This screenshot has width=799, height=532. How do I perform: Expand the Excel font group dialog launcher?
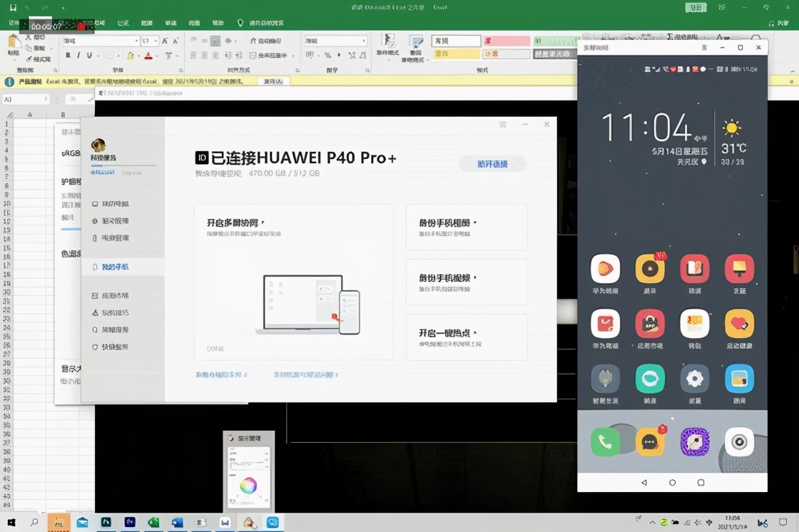(181, 71)
